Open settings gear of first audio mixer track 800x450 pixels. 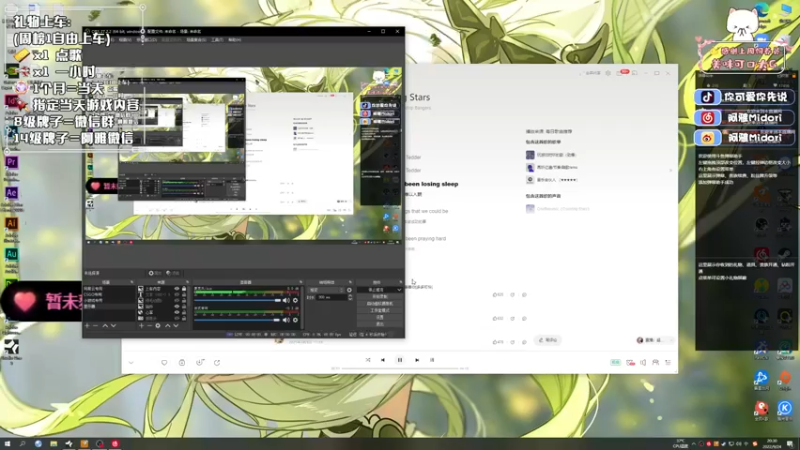(295, 300)
